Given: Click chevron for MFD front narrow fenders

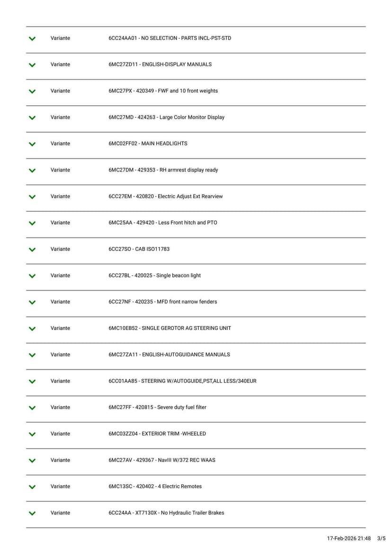Looking at the screenshot, I should pos(32,302).
